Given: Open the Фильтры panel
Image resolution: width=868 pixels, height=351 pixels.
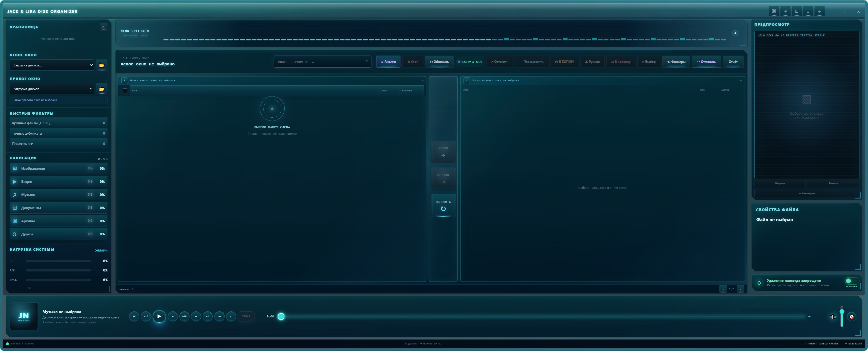Looking at the screenshot, I should click(676, 62).
